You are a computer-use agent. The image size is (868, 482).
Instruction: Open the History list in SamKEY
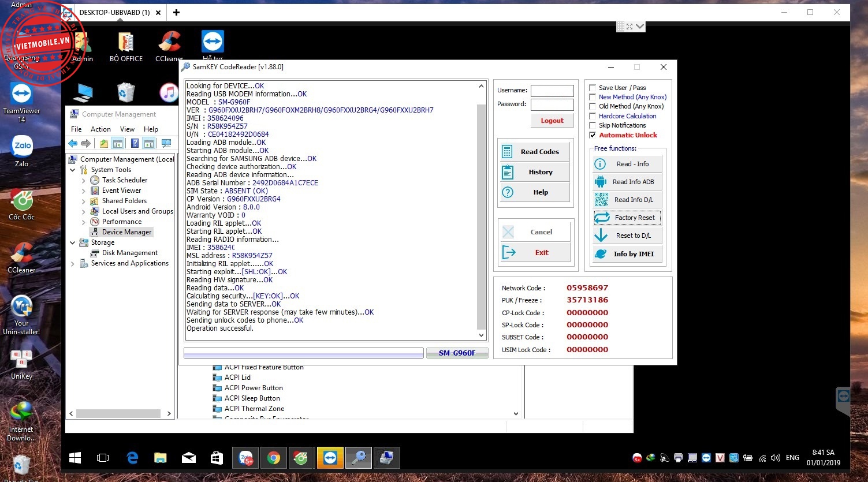click(x=535, y=172)
